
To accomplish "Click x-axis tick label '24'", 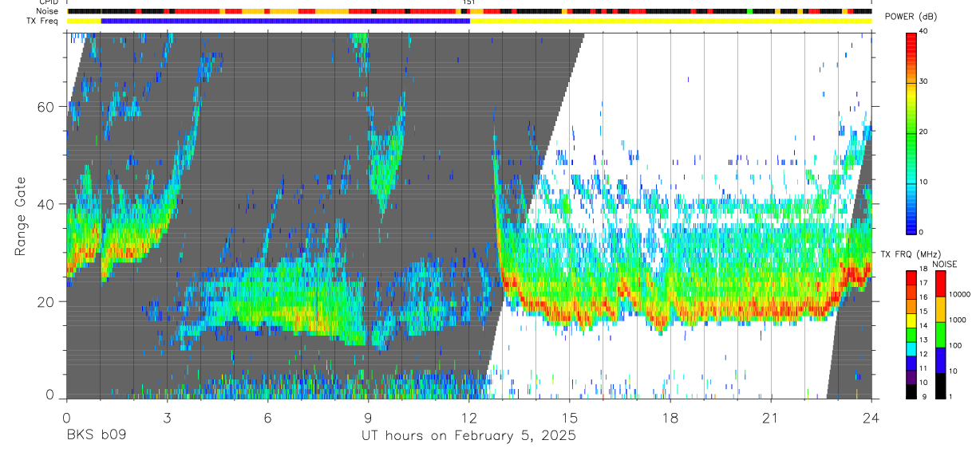I will coord(871,417).
